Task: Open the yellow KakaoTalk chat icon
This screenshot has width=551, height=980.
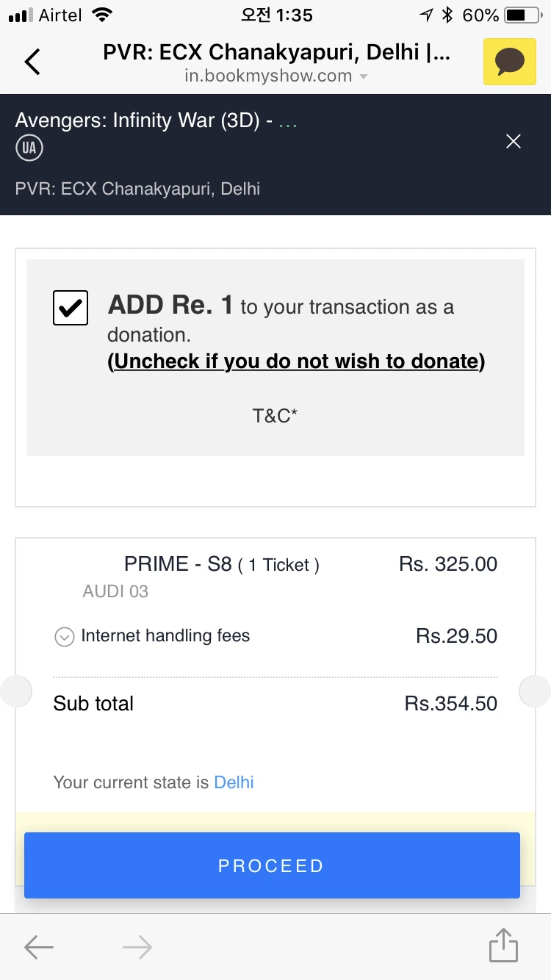Action: (509, 62)
